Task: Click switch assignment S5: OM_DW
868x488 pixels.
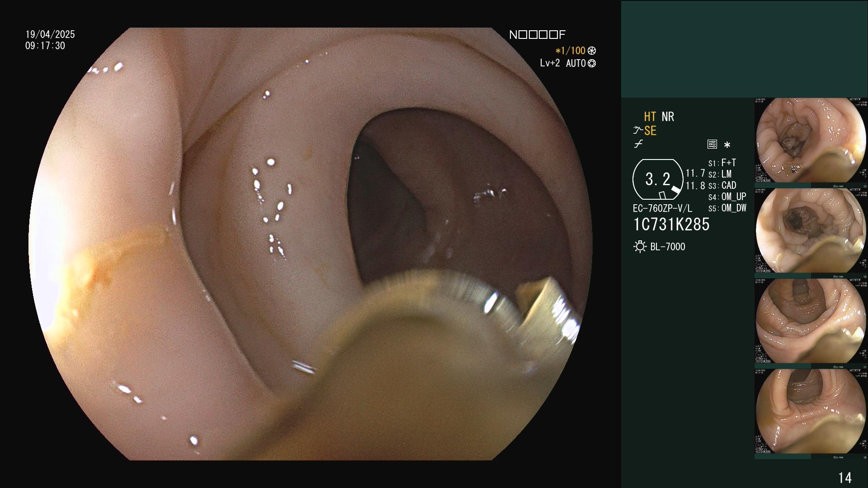Action: pyautogui.click(x=727, y=208)
